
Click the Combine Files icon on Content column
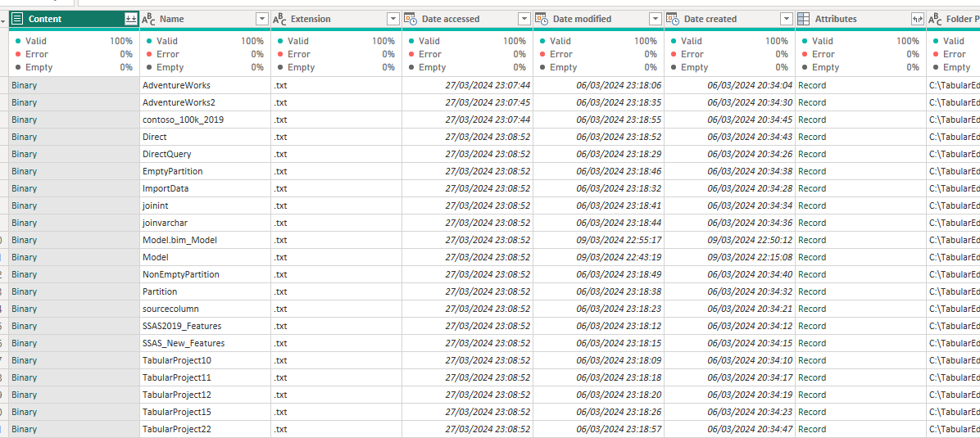(130, 20)
